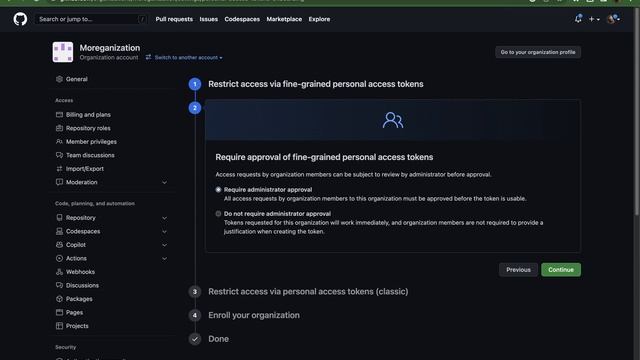The width and height of the screenshot is (640, 360).
Task: Open Projects settings link
Action: (x=77, y=326)
